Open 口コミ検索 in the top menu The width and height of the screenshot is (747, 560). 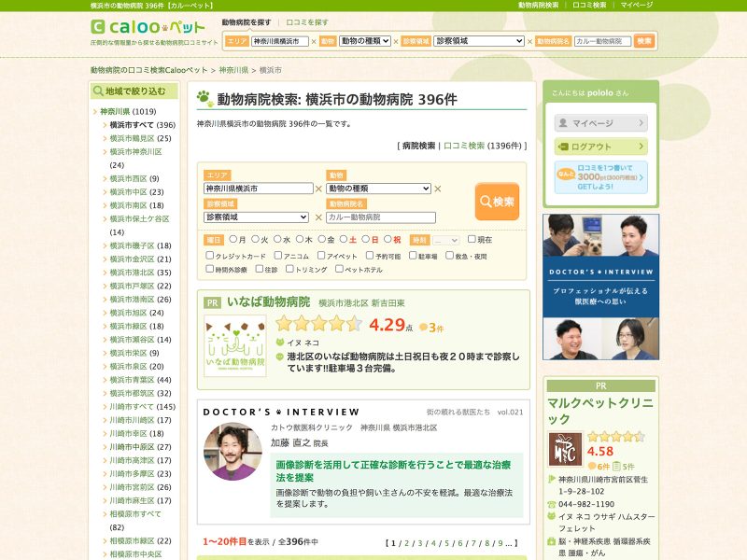[x=589, y=5]
